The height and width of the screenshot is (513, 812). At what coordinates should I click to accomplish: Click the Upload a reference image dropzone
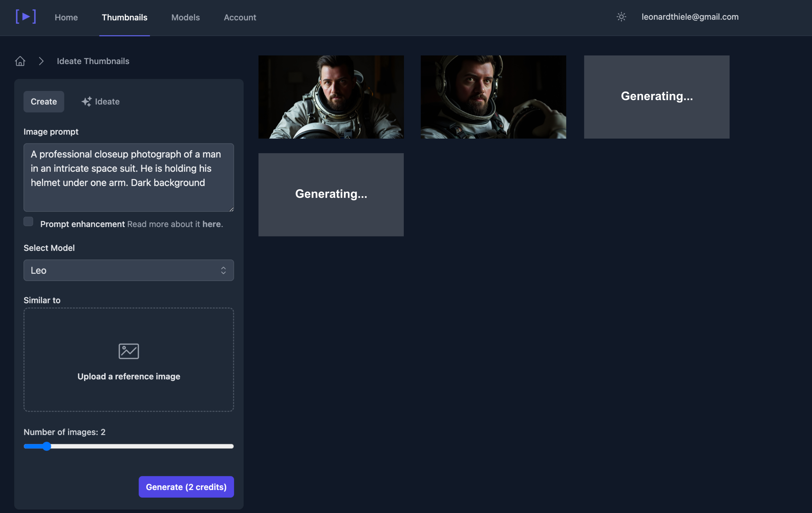(x=129, y=360)
